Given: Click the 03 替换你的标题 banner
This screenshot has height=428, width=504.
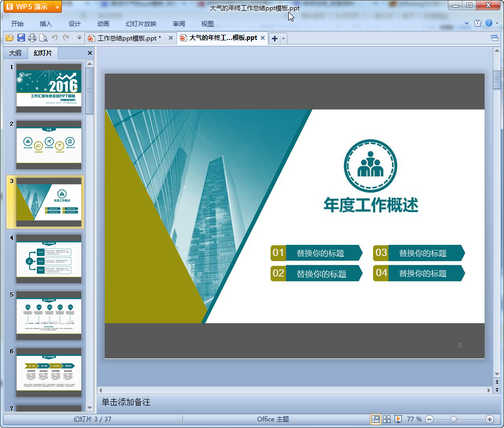Looking at the screenshot, I should coord(419,253).
